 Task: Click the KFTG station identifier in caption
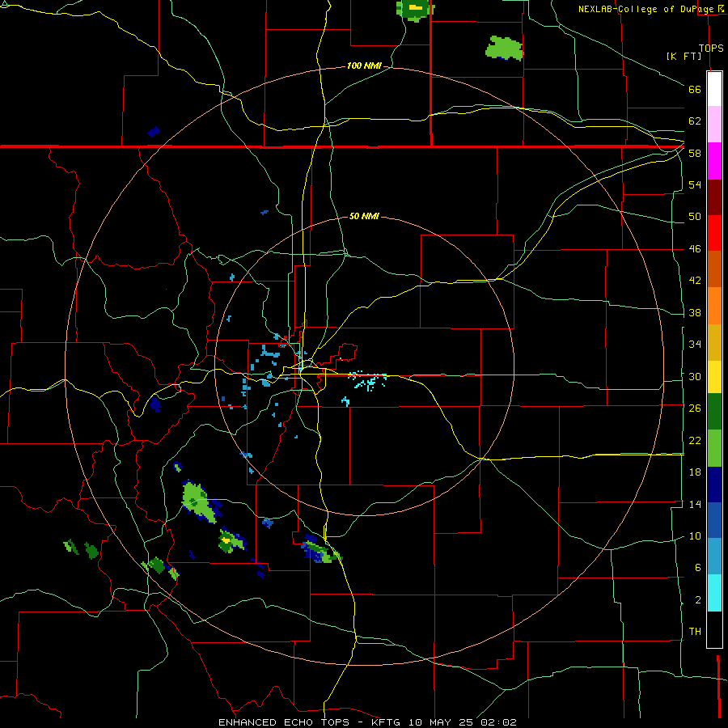[385, 722]
